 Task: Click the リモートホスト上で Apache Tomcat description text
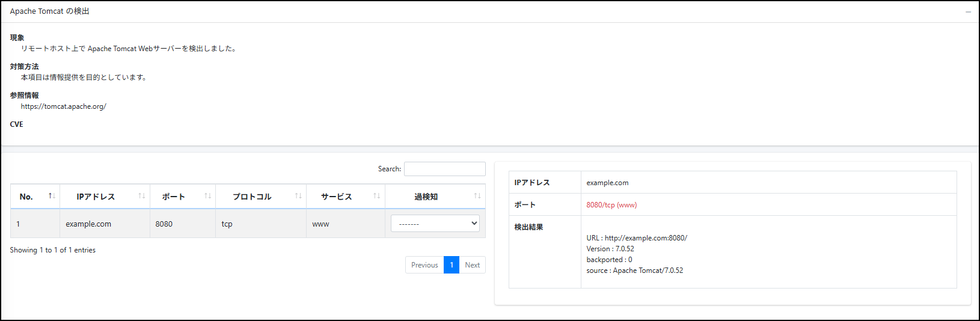click(129, 49)
